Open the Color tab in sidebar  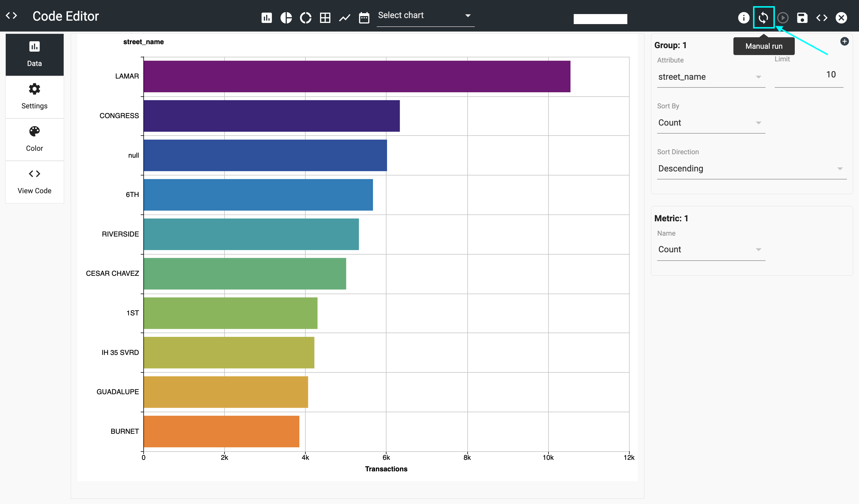coord(34,139)
